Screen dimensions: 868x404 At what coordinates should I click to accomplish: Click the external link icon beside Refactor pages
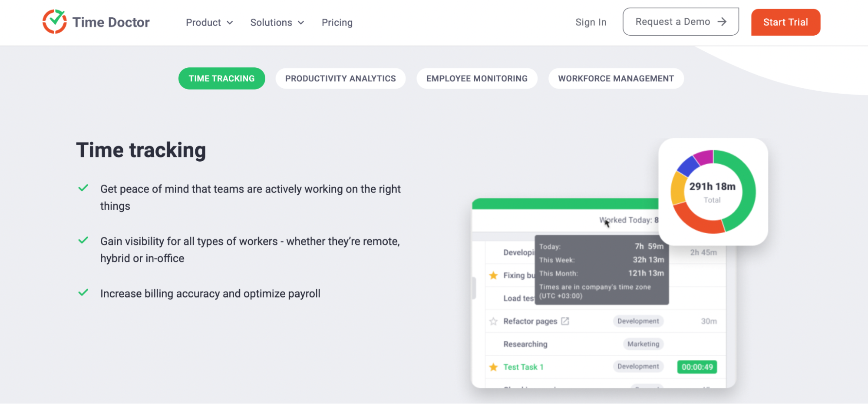pos(565,321)
